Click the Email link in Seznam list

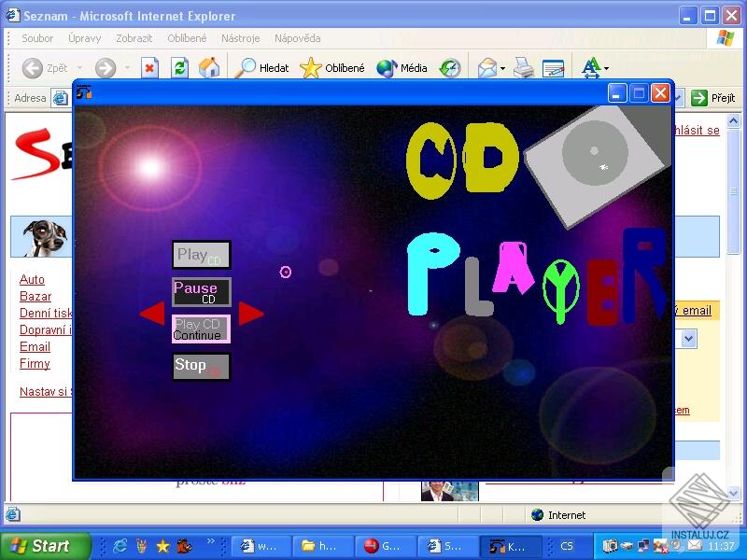[x=35, y=346]
